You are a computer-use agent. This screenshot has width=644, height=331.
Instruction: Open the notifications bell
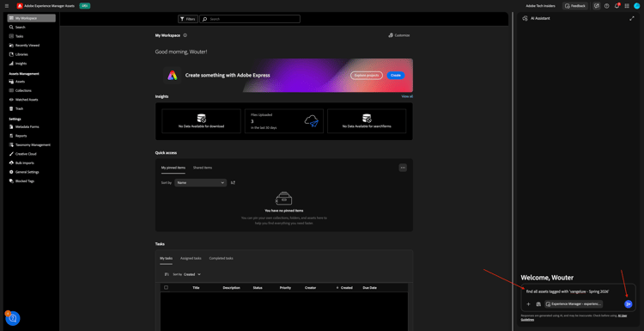click(617, 6)
